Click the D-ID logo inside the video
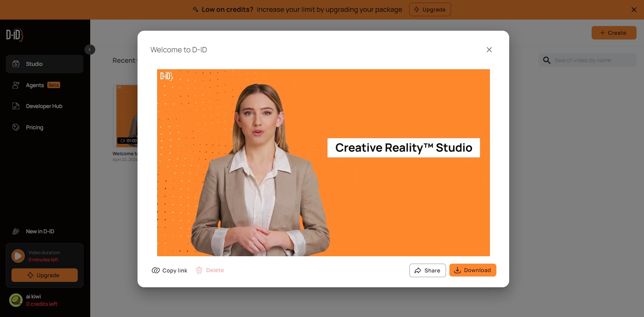Viewport: 644px width, 317px height. [x=166, y=76]
